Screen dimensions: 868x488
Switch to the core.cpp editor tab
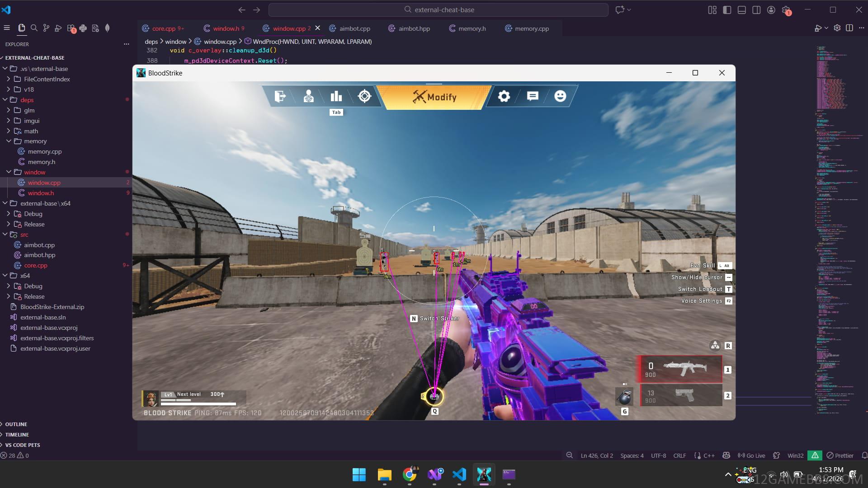(x=163, y=28)
